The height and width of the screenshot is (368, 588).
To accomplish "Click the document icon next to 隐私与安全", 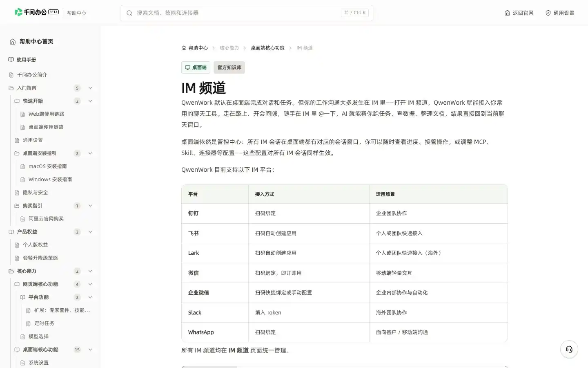I will point(17,193).
